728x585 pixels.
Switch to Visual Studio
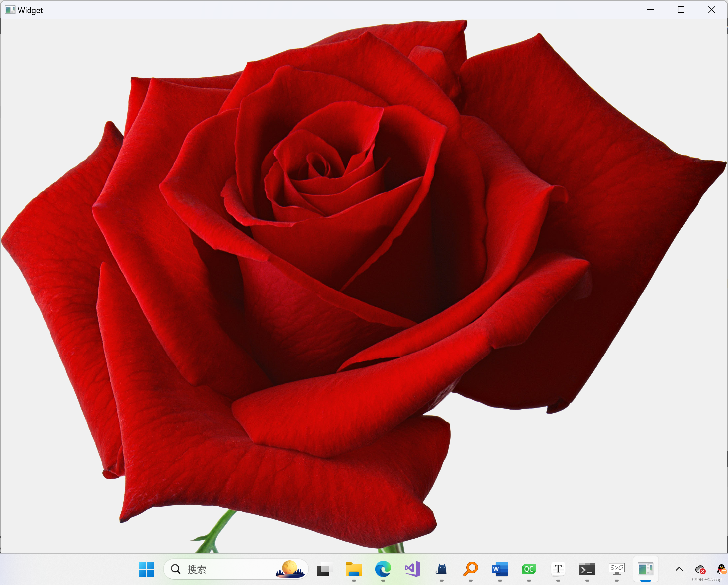click(412, 569)
